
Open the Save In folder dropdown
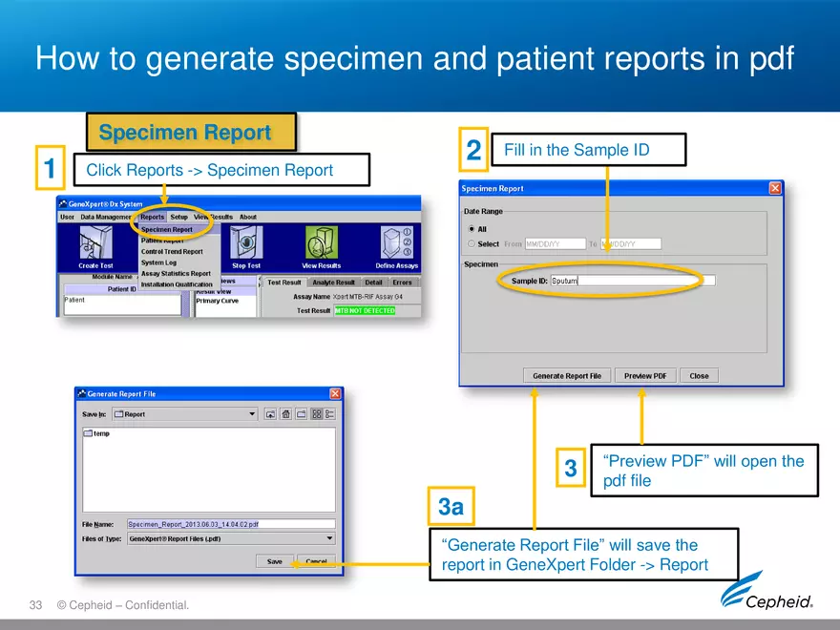(x=252, y=412)
